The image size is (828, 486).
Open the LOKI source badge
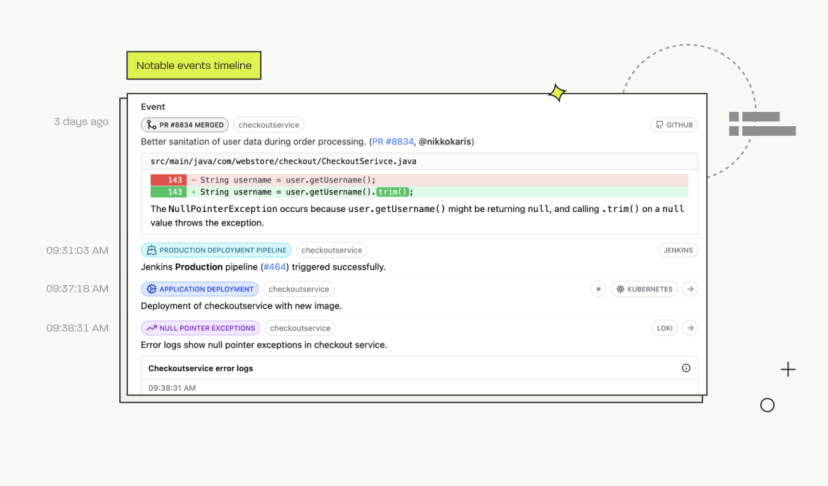[x=664, y=328]
